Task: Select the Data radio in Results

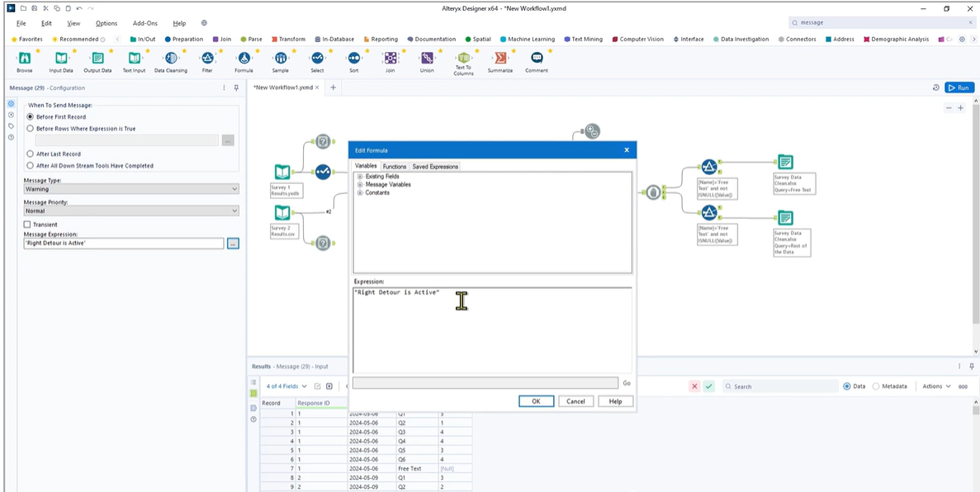Action: (x=847, y=386)
